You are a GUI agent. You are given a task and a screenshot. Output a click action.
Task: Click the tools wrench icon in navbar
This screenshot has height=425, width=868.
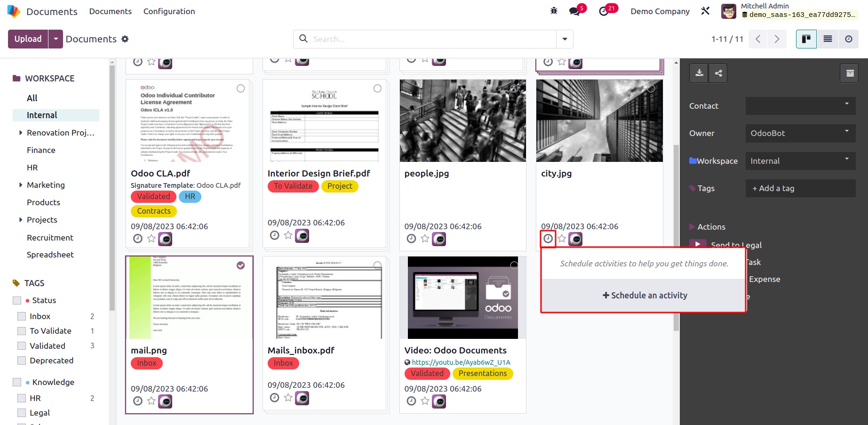705,11
